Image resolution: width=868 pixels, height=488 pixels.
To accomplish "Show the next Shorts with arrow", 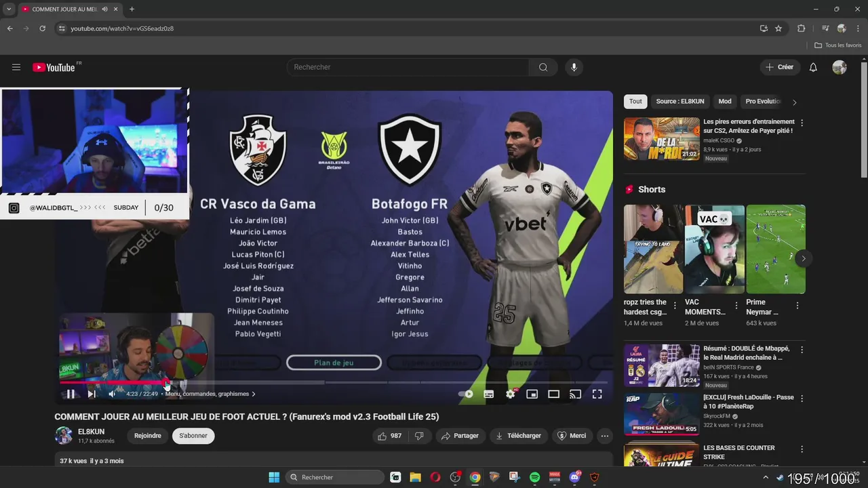I will (x=804, y=259).
